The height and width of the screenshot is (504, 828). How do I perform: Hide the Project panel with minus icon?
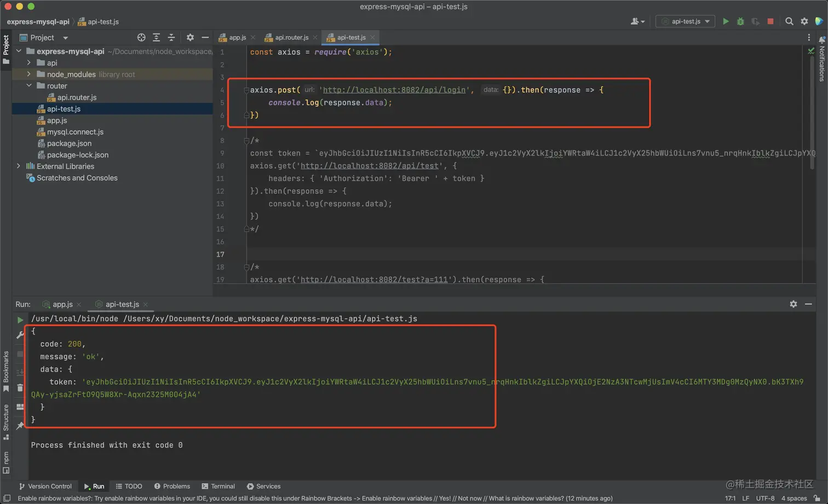[205, 37]
